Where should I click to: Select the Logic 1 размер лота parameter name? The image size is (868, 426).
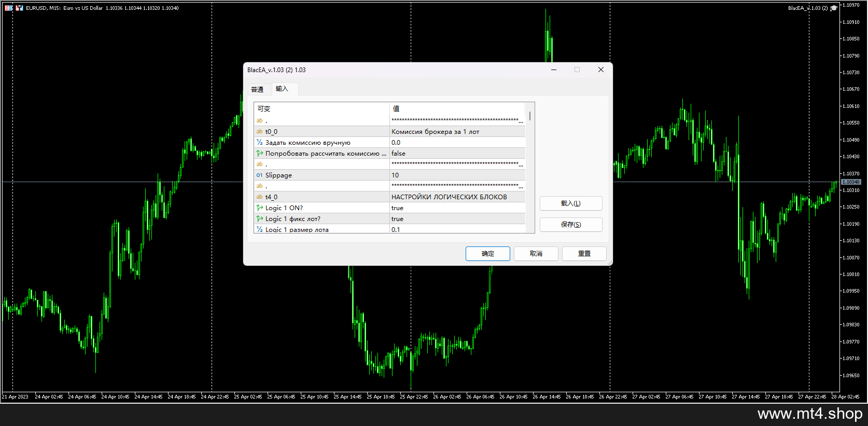pos(297,229)
